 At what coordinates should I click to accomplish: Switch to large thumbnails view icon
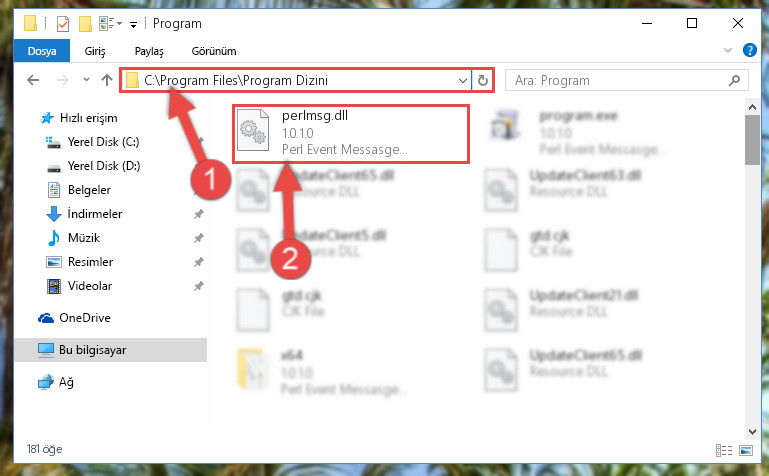(746, 450)
